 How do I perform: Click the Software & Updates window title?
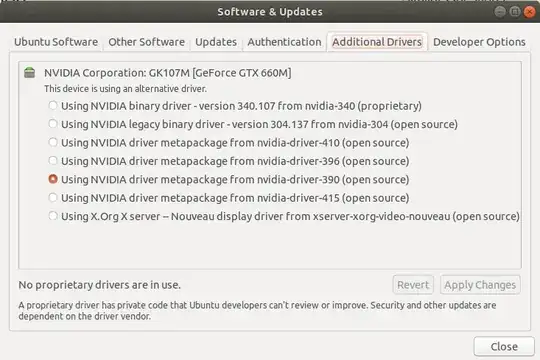pyautogui.click(x=270, y=12)
